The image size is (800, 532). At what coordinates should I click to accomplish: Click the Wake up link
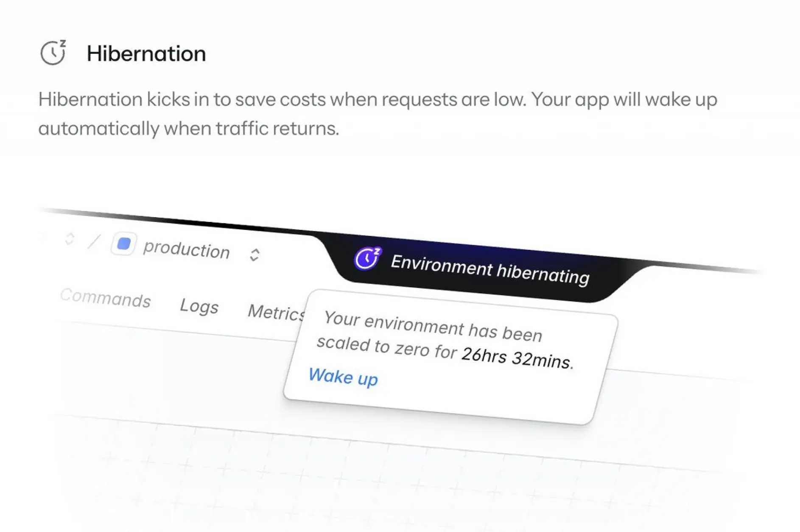(343, 376)
